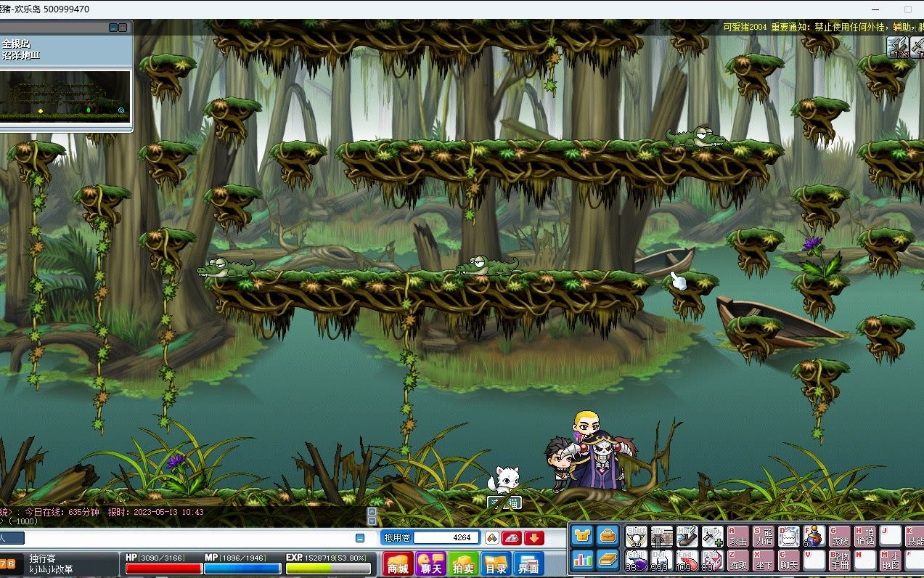
Task: Click the S key 能力值 slot
Action: 764,537
